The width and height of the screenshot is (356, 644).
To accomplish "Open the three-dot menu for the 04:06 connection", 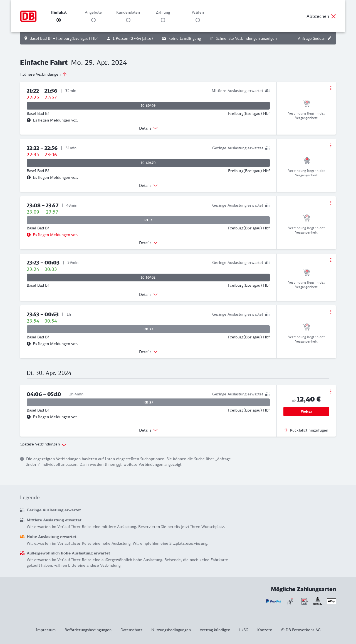I will (331, 392).
